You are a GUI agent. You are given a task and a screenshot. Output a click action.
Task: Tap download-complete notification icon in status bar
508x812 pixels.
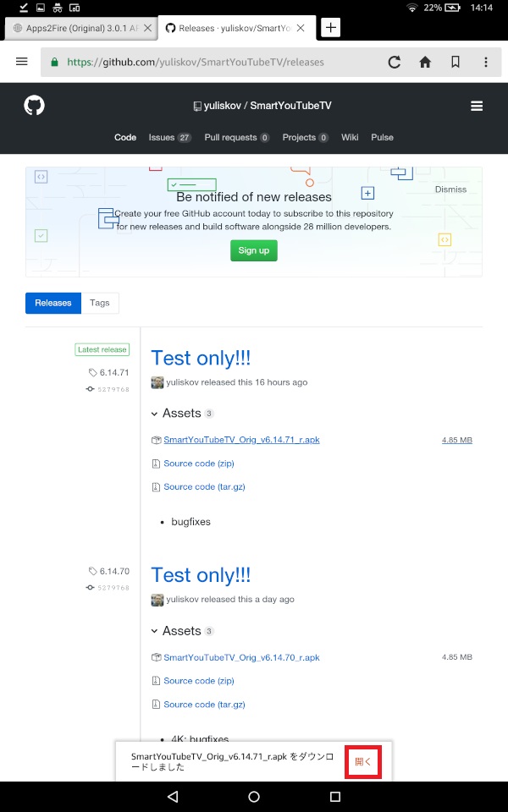point(24,8)
